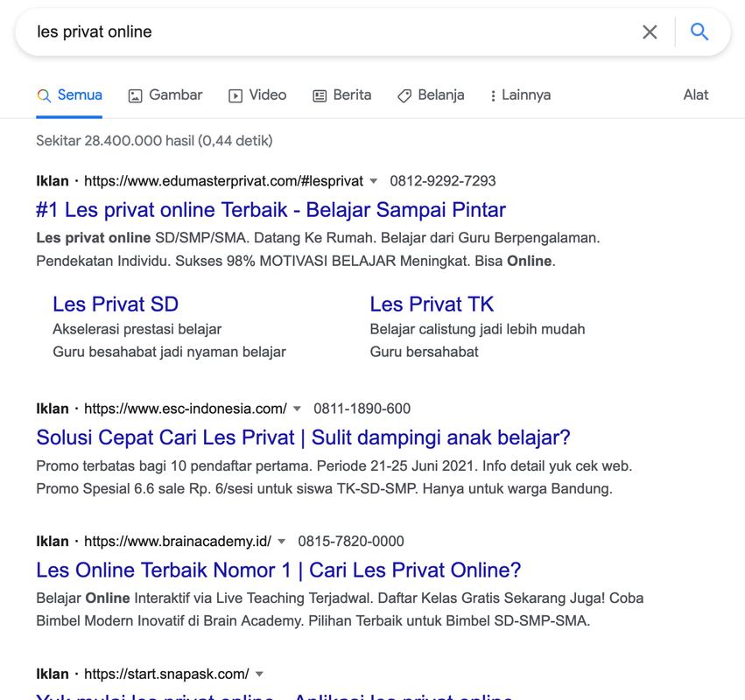Open "#1 Les privat online Terbaik" ad link
The image size is (745, 700).
271,210
